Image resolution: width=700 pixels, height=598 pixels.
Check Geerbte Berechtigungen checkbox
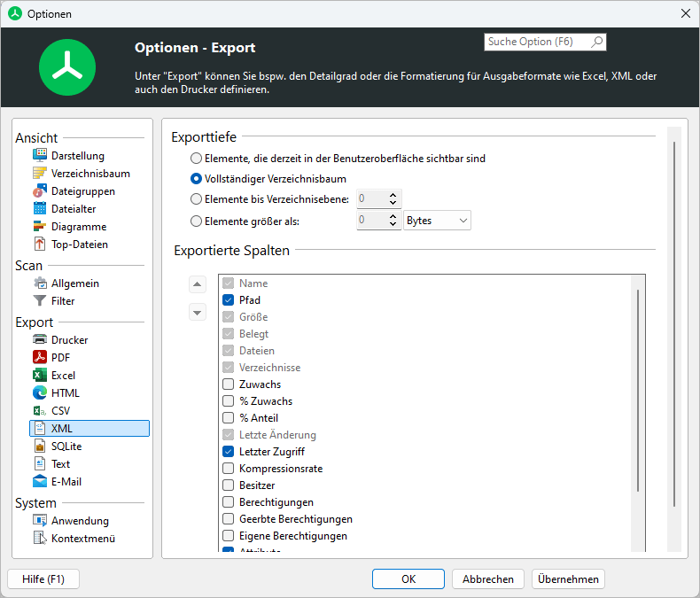click(x=228, y=518)
